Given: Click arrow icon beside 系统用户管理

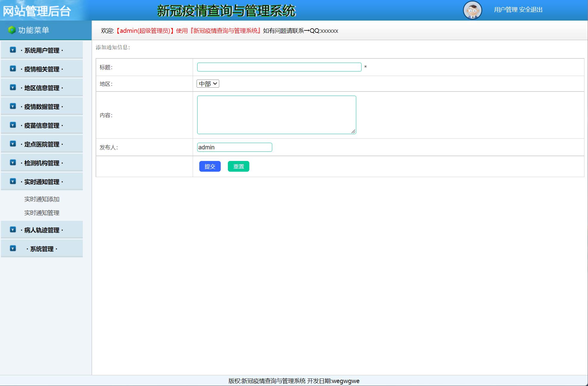Looking at the screenshot, I should (x=13, y=50).
